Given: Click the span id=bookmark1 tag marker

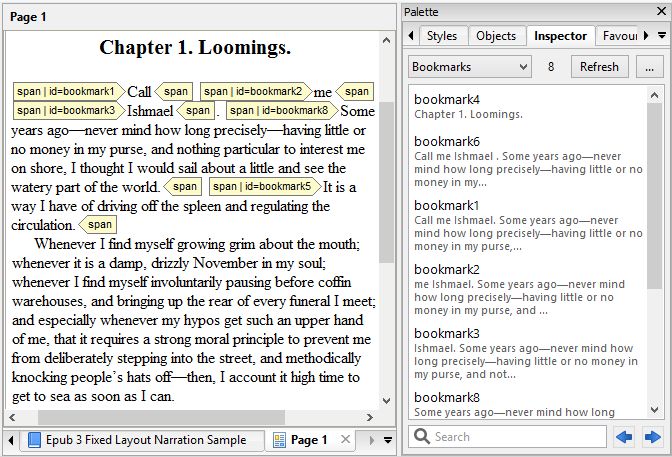Looking at the screenshot, I should (x=67, y=91).
